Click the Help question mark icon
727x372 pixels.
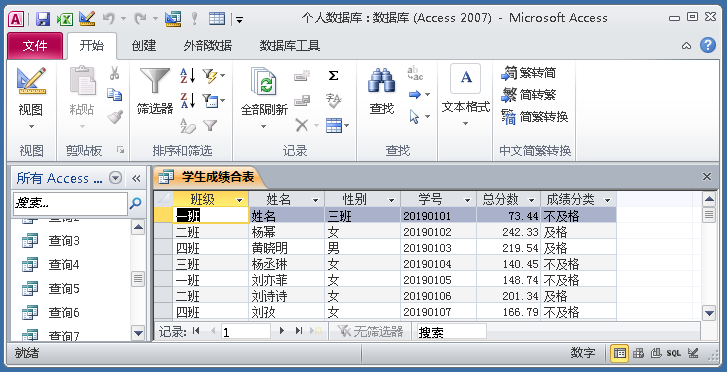pyautogui.click(x=708, y=45)
